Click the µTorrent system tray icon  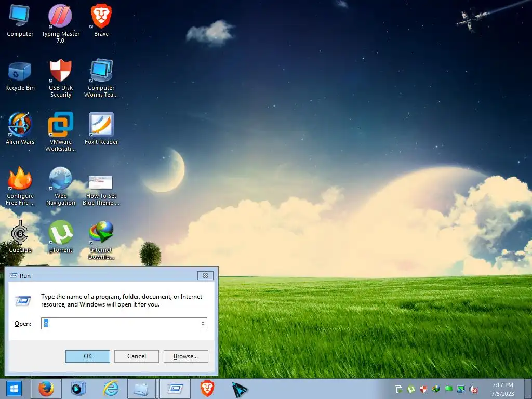411,389
